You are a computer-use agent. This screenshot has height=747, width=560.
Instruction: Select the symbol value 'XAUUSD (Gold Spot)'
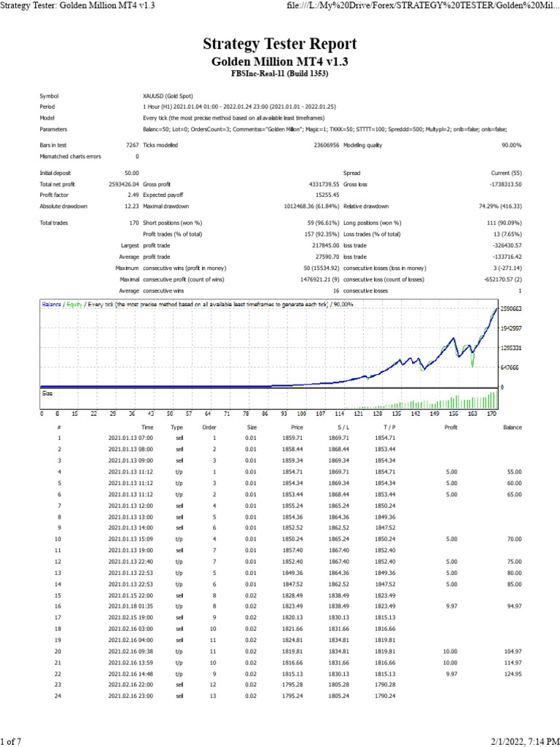[x=168, y=96]
